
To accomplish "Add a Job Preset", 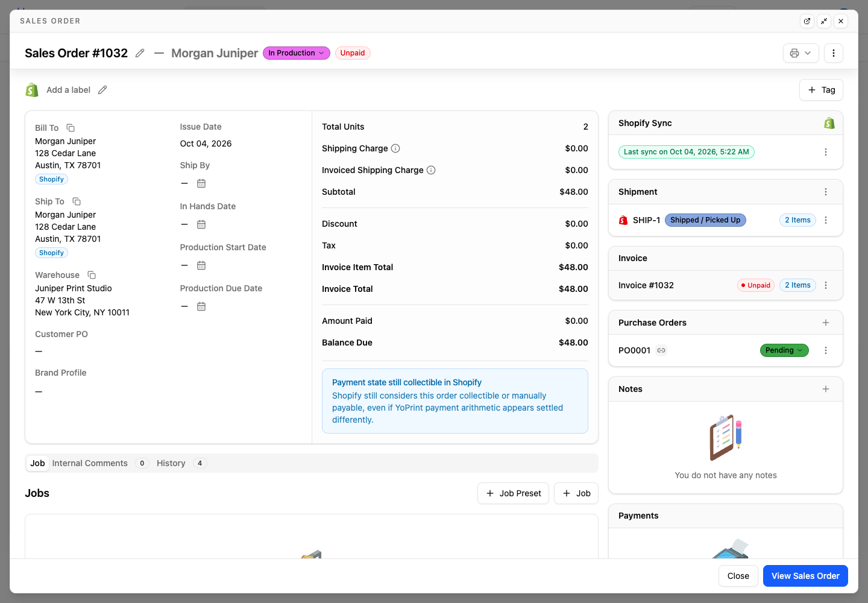I will (513, 493).
